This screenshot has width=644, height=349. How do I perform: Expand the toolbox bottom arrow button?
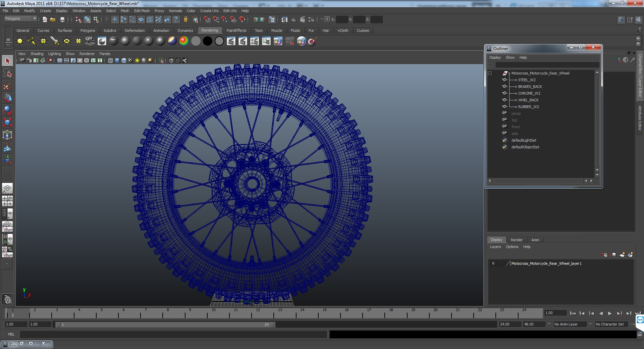click(7, 264)
